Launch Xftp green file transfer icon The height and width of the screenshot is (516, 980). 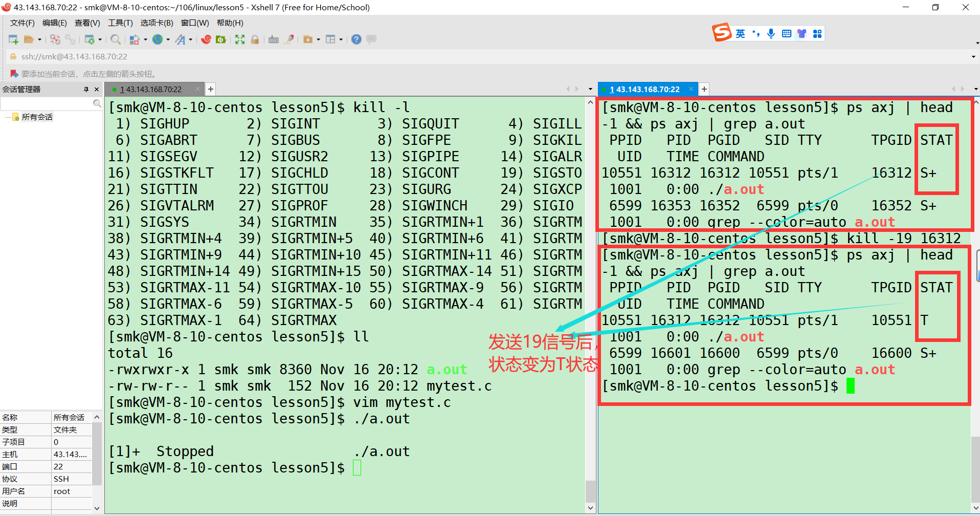(x=221, y=39)
